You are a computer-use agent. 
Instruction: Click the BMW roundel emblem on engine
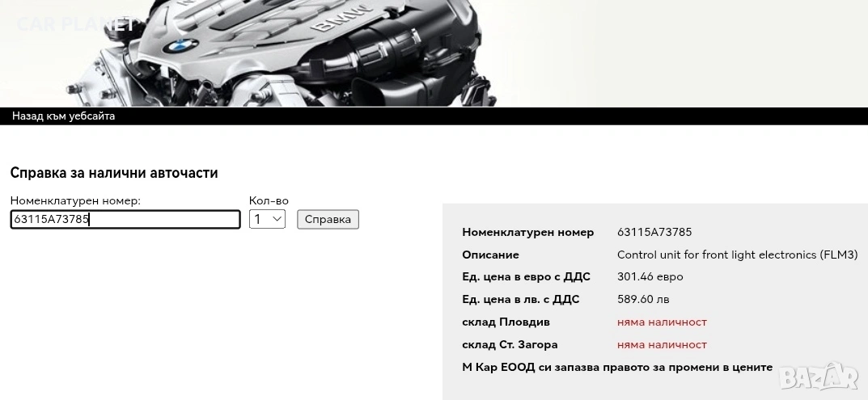coord(180,47)
